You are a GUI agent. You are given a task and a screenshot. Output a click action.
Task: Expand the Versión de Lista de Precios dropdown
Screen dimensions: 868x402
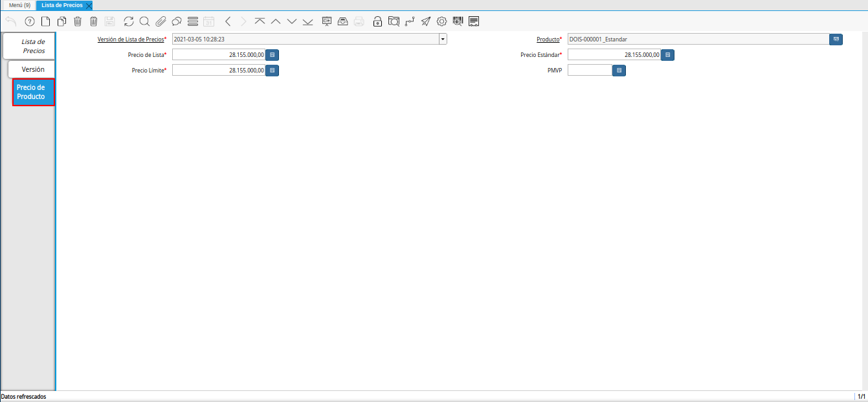pos(443,39)
